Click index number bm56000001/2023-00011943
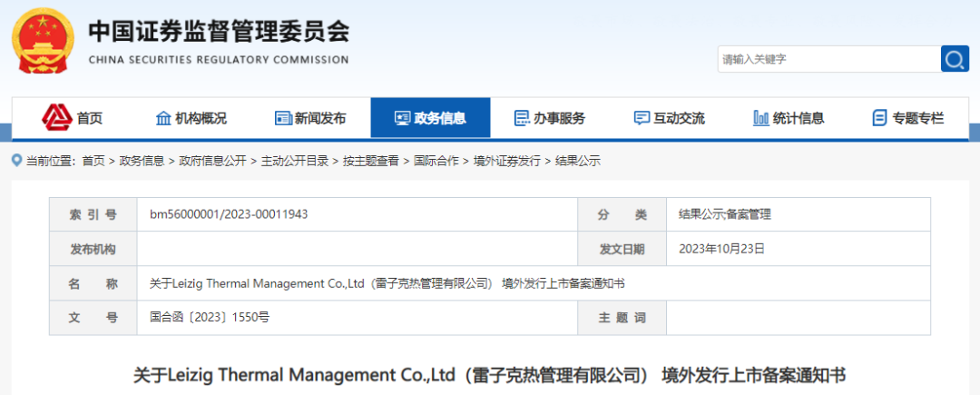 [229, 214]
